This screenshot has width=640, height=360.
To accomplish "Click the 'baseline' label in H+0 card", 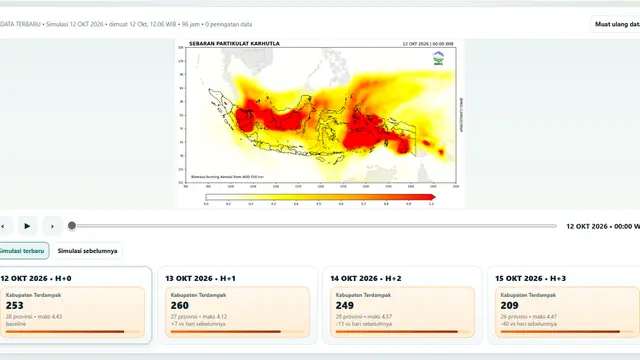I will (x=16, y=324).
